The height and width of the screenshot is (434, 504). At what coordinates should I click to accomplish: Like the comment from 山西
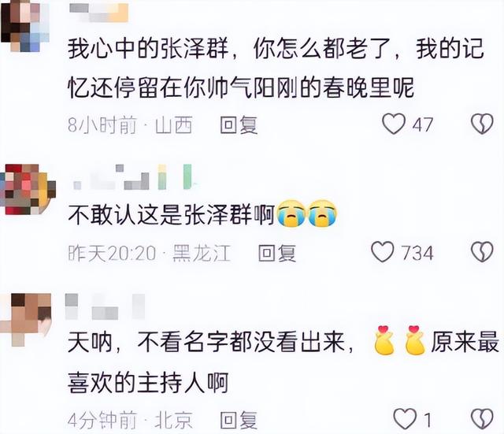click(x=394, y=124)
